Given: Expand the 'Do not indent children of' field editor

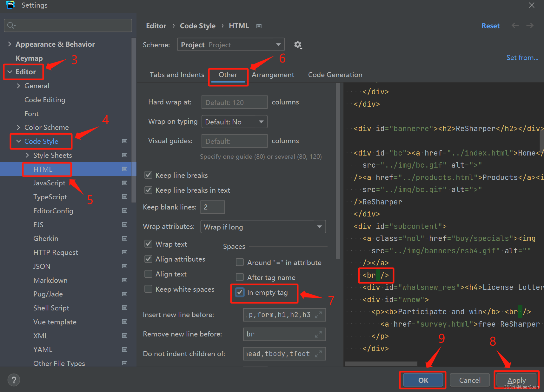Looking at the screenshot, I should [318, 354].
